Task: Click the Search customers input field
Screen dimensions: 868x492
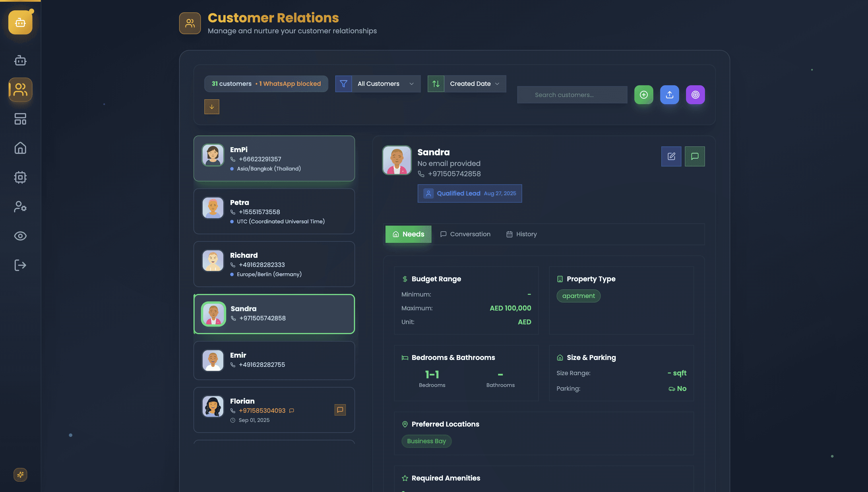Action: pyautogui.click(x=572, y=95)
